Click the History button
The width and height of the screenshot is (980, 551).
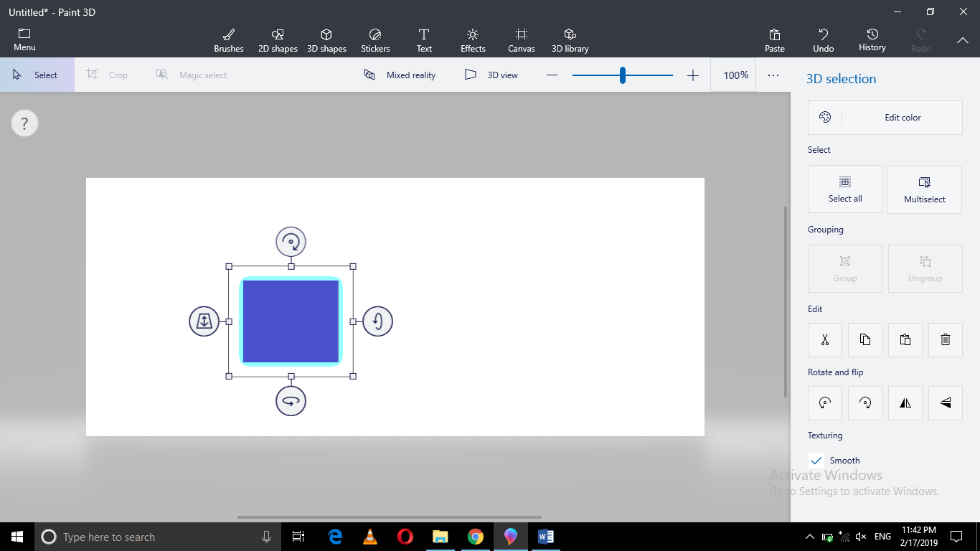[872, 39]
